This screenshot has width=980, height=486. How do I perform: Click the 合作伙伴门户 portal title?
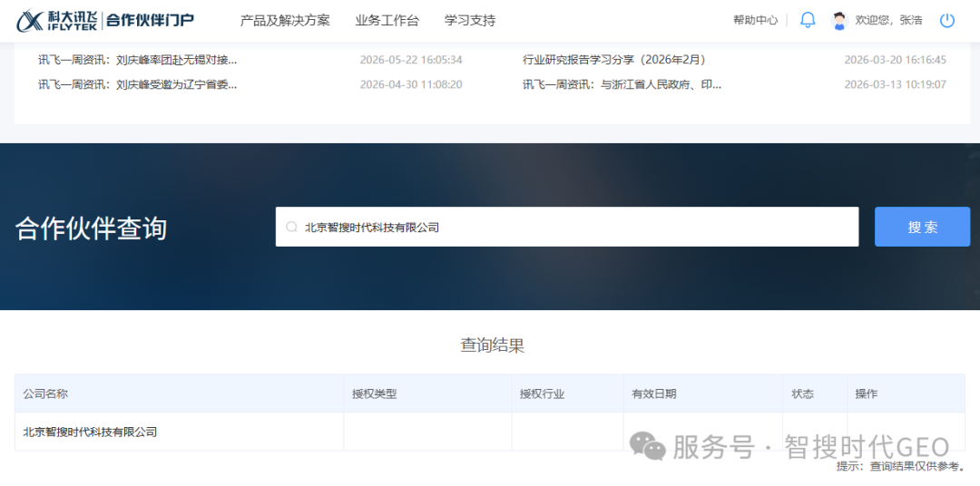150,21
